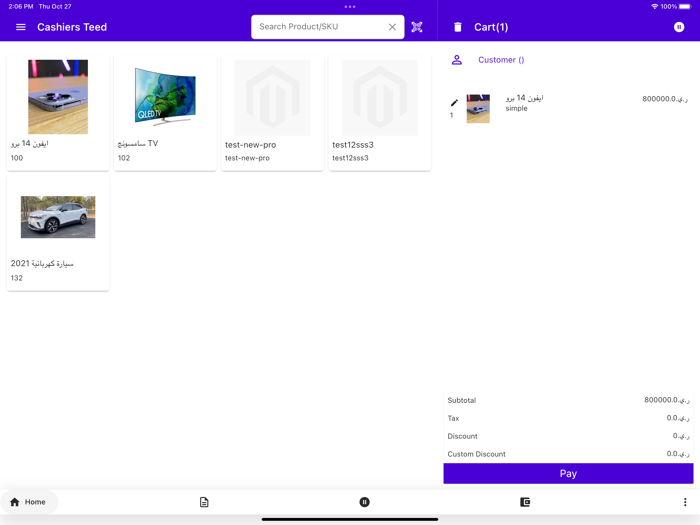The image size is (700, 525).
Task: Add test-new-pro product card
Action: (272, 113)
